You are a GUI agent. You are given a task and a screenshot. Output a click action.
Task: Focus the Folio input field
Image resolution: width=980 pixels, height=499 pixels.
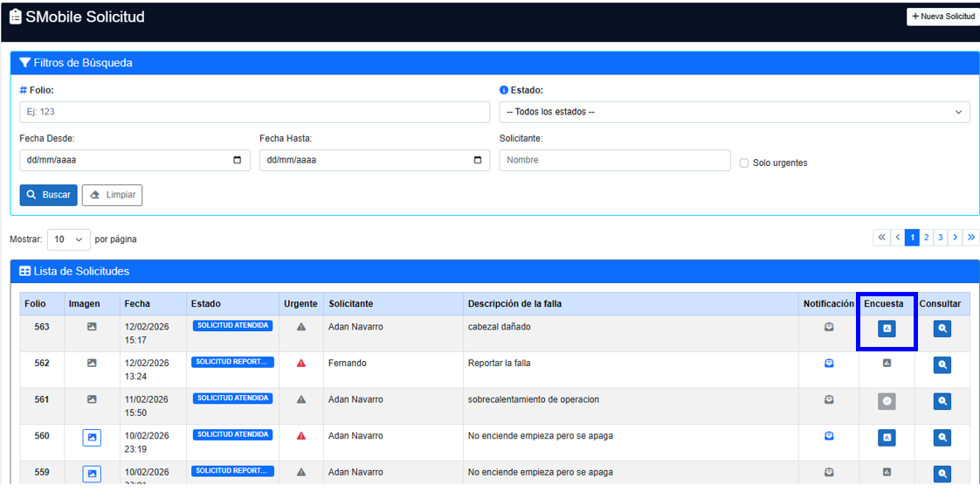tap(255, 112)
